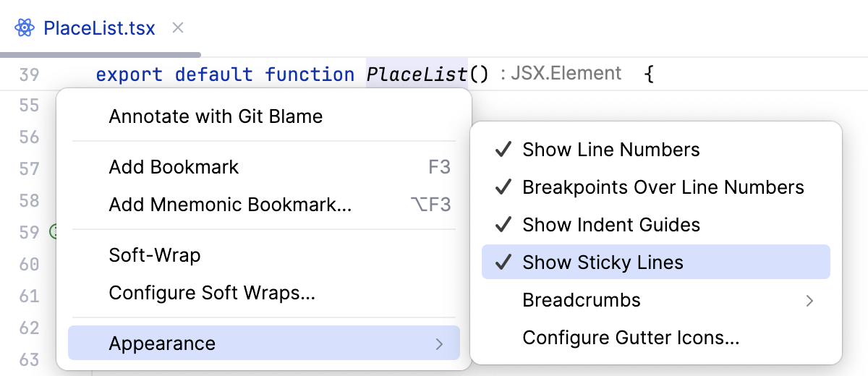Click line number 39 in the gutter
The height and width of the screenshot is (376, 868).
pyautogui.click(x=29, y=74)
